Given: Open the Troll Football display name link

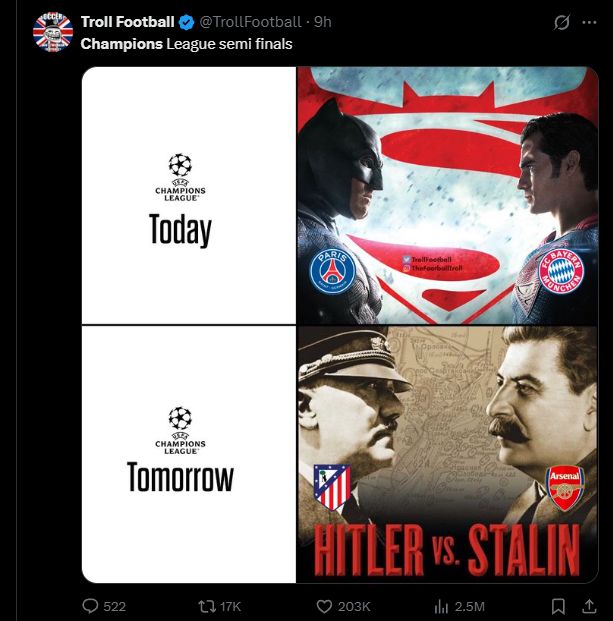Looking at the screenshot, I should tap(127, 22).
